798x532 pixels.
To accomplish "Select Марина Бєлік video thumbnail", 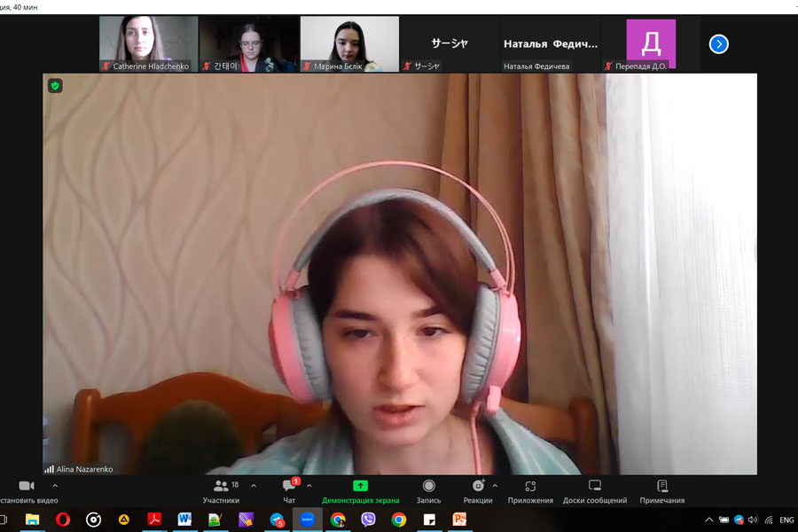I will [x=349, y=43].
